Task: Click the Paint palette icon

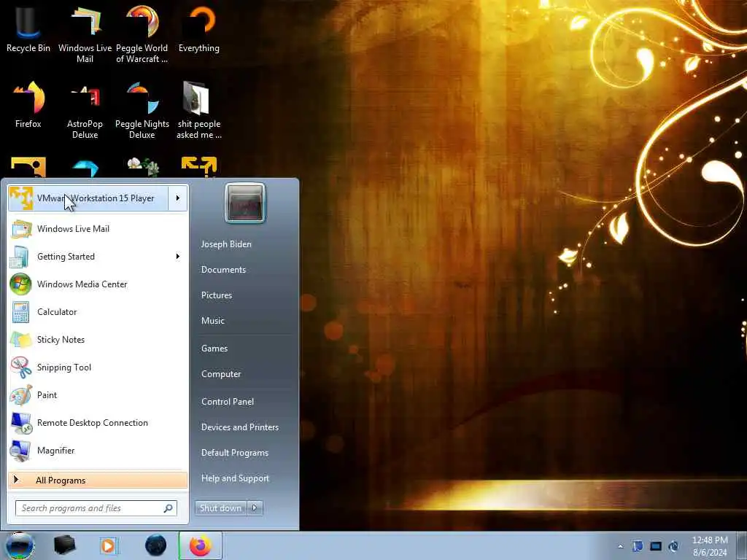Action: click(x=21, y=395)
